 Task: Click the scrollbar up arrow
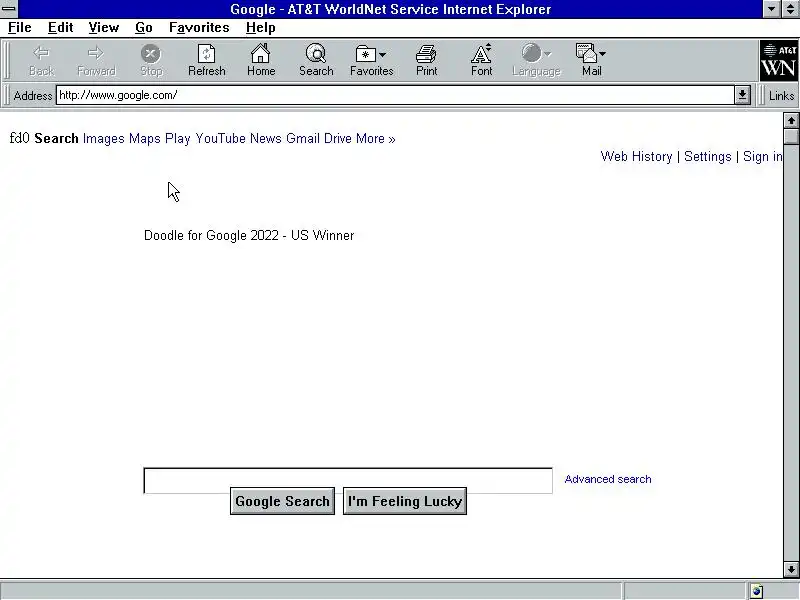[791, 121]
